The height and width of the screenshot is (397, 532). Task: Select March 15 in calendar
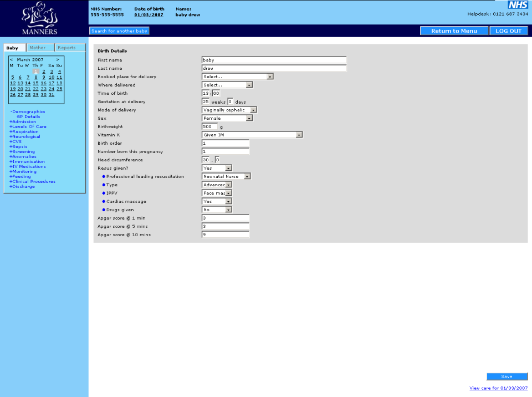pos(35,83)
